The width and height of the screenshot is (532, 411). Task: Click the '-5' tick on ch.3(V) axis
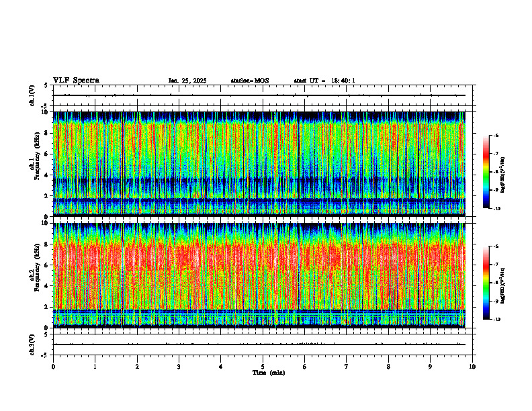point(44,355)
